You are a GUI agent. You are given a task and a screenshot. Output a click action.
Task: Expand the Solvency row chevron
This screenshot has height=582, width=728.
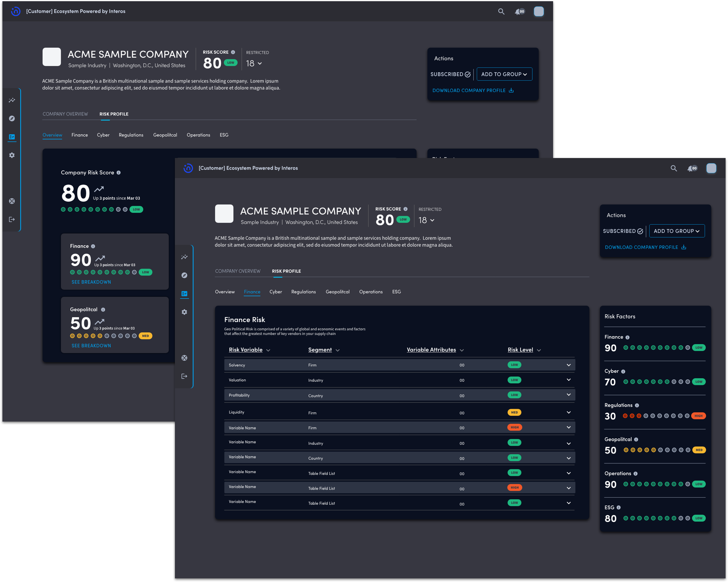(x=569, y=365)
